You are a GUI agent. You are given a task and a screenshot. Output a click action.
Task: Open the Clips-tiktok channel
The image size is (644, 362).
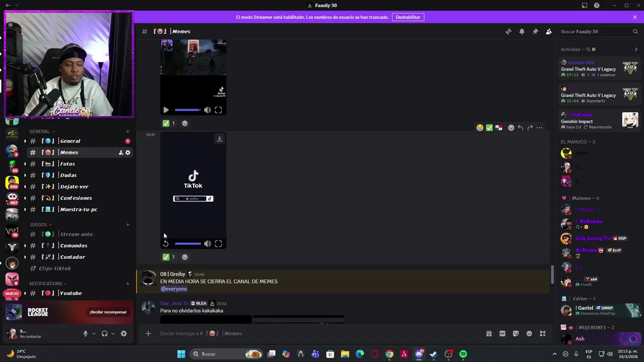[80, 268]
